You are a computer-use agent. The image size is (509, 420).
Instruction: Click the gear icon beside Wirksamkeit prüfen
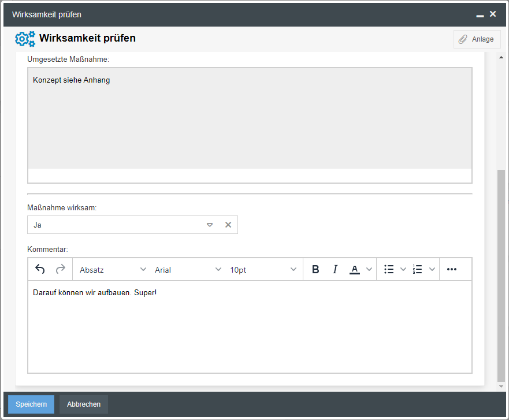[25, 39]
